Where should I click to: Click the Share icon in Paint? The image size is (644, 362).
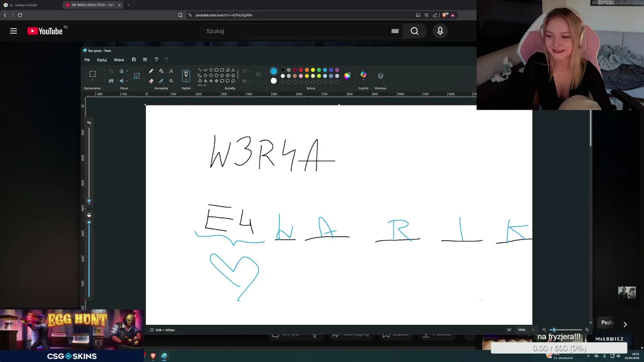click(145, 59)
